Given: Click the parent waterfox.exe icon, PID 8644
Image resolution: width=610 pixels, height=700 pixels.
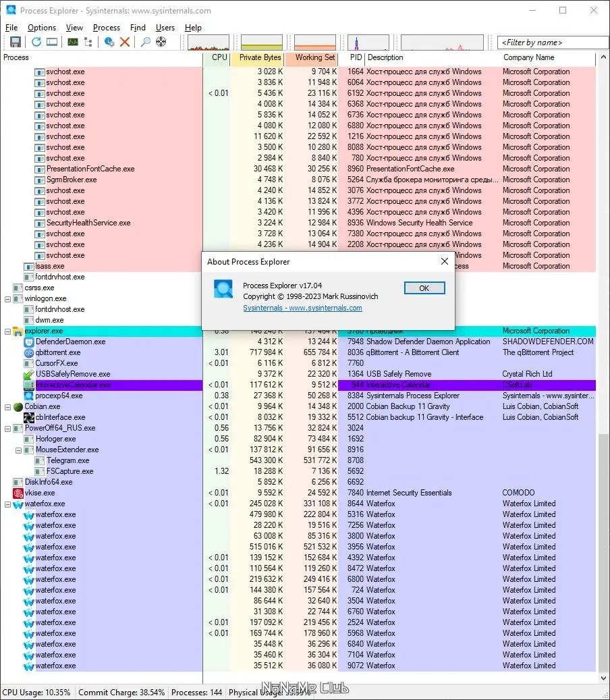Looking at the screenshot, I should tap(18, 504).
